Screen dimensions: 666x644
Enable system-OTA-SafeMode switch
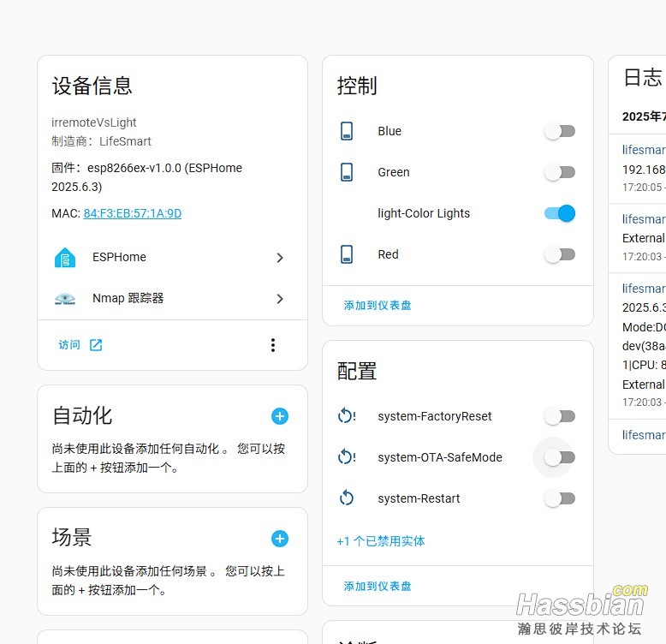560,457
